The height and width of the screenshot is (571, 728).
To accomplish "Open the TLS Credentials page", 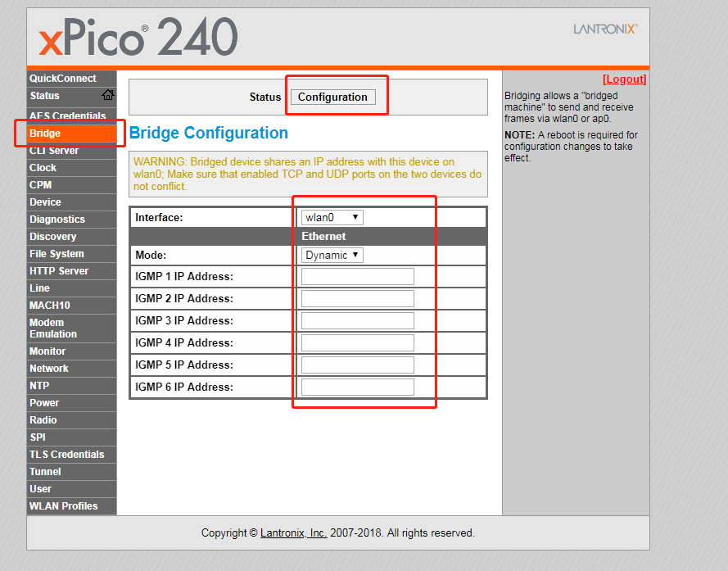I will tap(71, 455).
